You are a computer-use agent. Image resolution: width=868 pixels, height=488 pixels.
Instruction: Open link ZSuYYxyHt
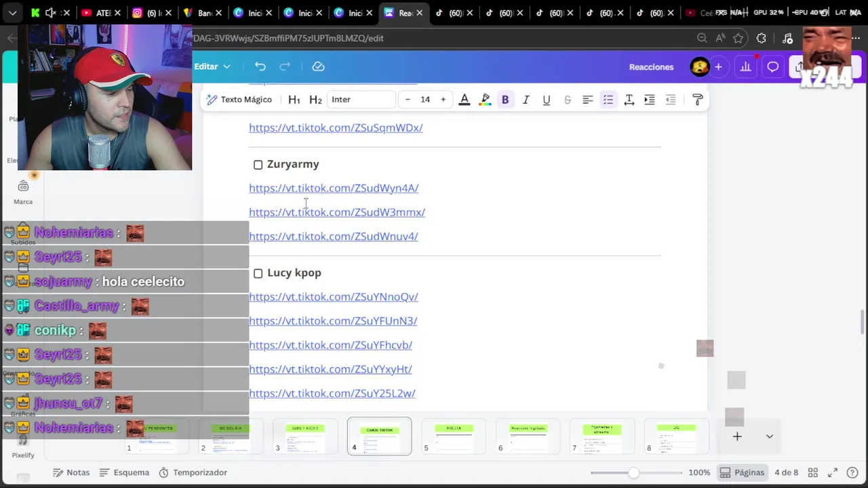pyautogui.click(x=330, y=369)
